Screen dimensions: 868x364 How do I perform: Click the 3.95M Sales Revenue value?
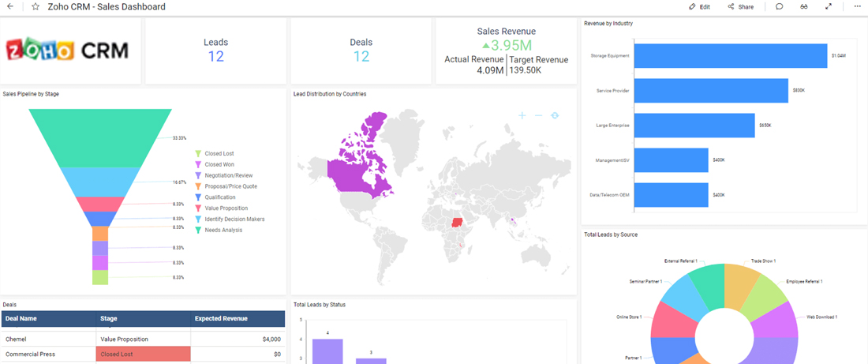[507, 45]
